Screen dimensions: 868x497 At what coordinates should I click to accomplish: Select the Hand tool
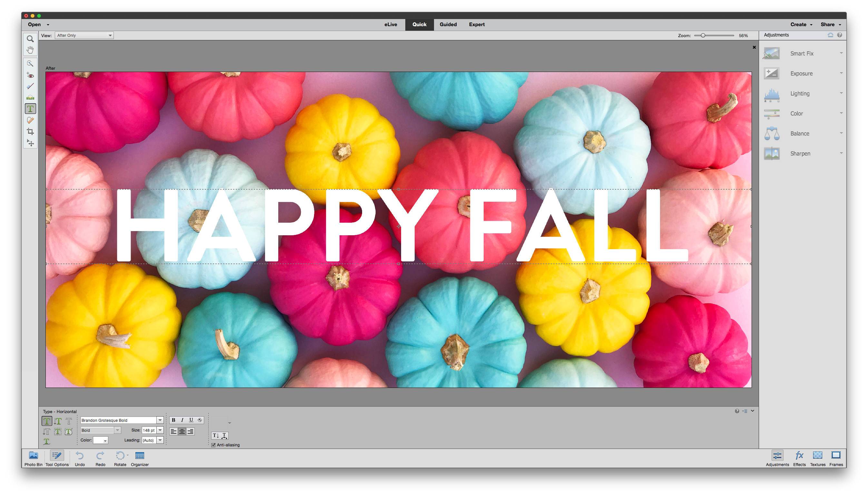pos(30,50)
